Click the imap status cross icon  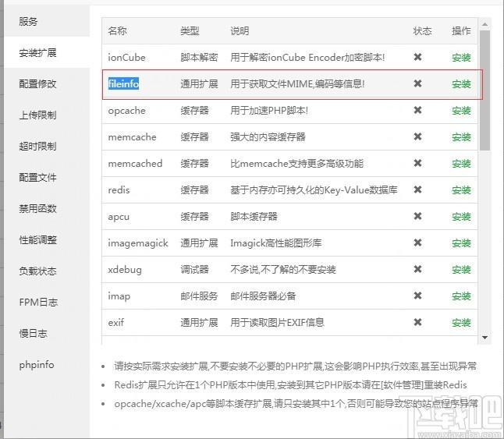pyautogui.click(x=417, y=296)
